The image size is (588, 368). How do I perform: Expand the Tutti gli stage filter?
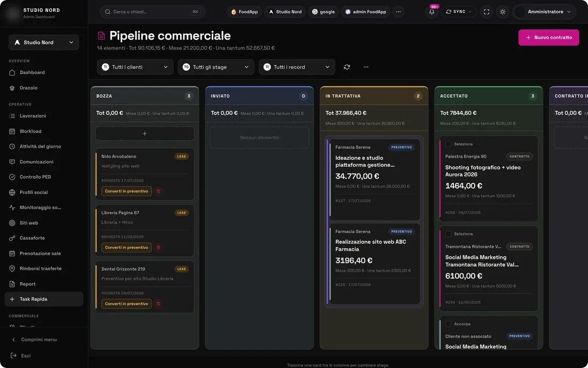coord(216,67)
